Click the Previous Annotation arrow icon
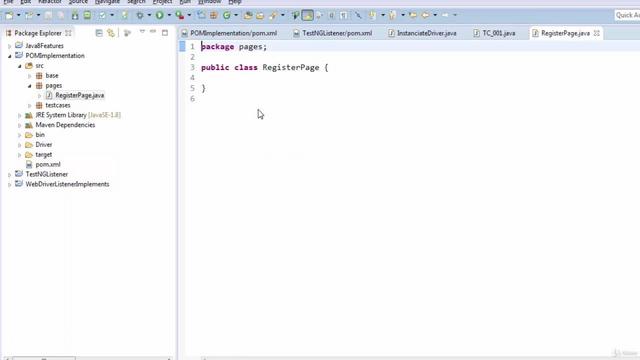Screen dimensions: 640x360 point(392,16)
